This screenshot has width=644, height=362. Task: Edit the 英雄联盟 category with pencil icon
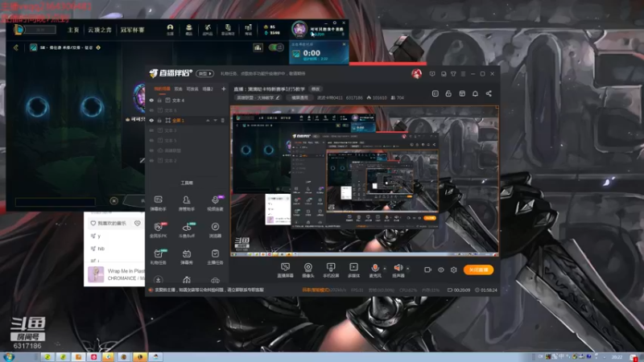click(x=278, y=97)
